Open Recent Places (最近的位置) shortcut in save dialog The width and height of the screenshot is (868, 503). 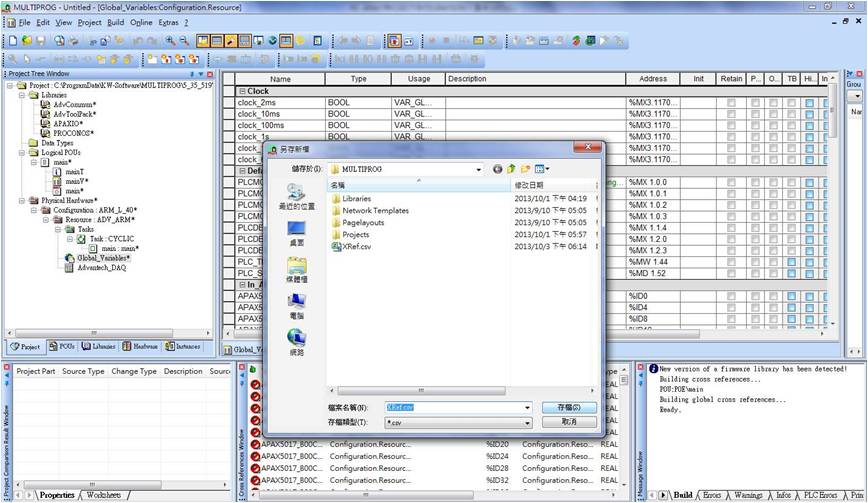coord(296,196)
